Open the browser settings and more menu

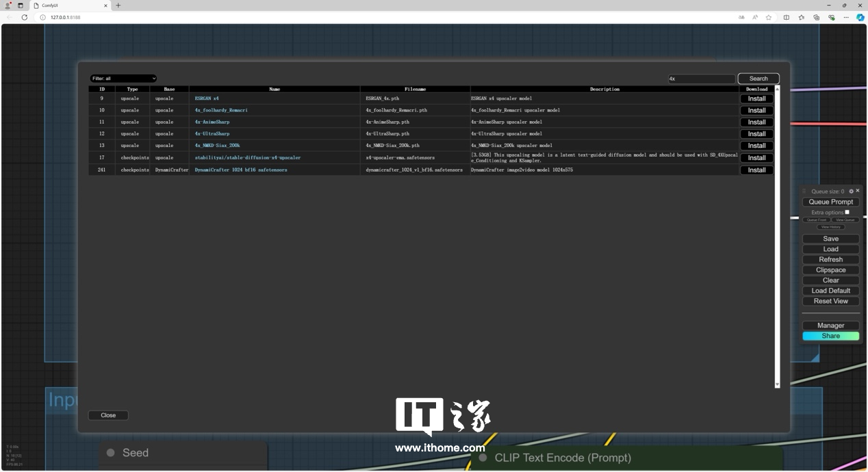(x=847, y=17)
